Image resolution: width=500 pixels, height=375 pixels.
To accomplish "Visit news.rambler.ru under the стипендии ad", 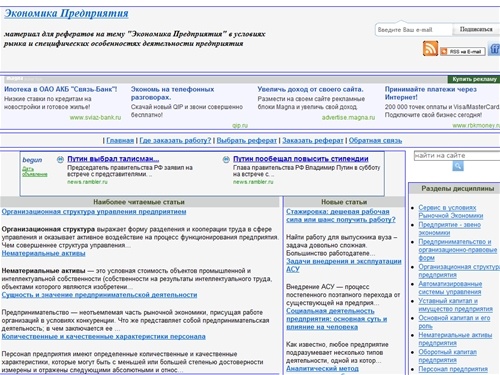I will click(253, 182).
